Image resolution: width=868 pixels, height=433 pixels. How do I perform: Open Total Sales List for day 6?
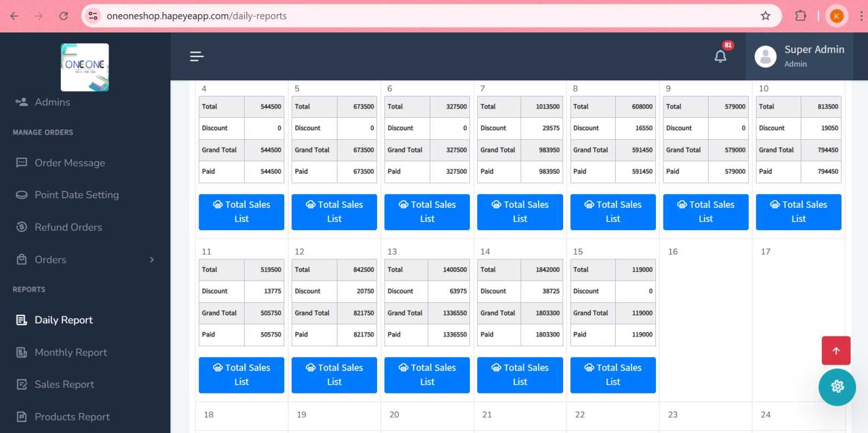[x=427, y=212]
